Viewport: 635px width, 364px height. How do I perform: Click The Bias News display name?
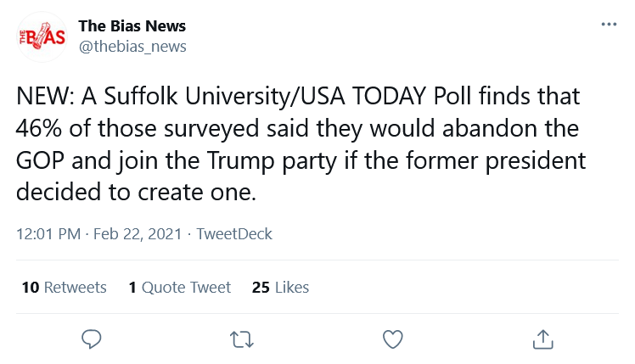pos(132,26)
